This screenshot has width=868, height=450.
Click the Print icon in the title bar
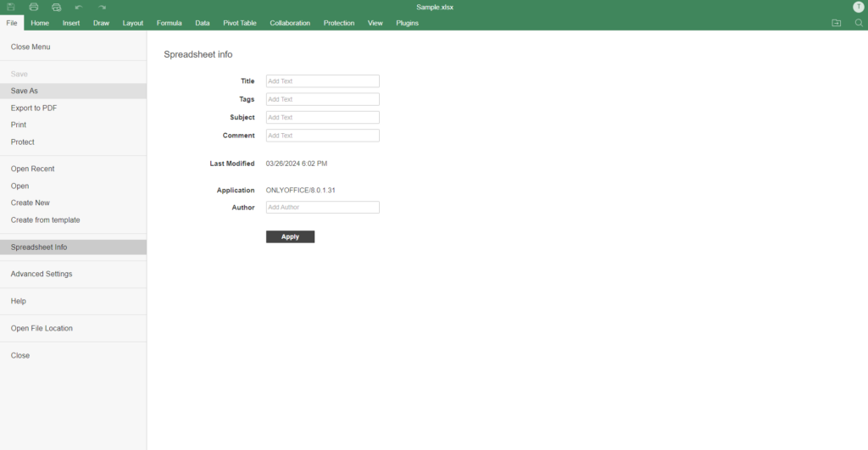(34, 7)
